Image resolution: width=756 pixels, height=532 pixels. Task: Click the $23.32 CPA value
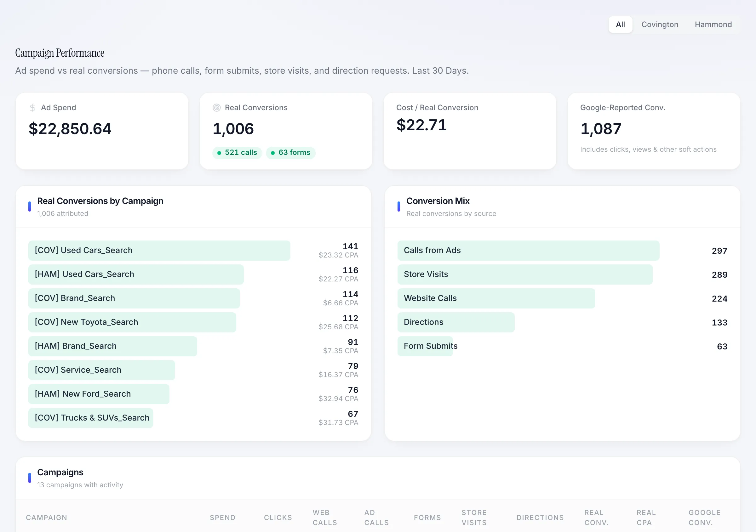click(x=338, y=255)
